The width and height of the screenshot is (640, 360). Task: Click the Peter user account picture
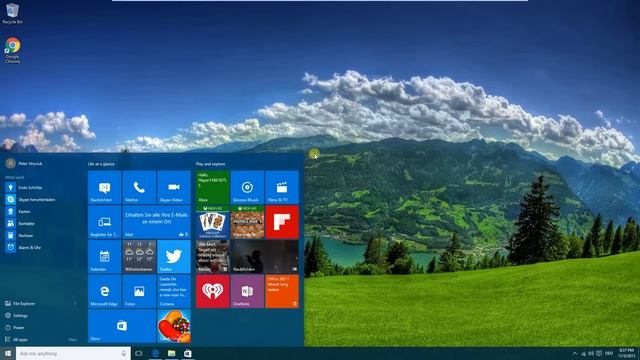(x=11, y=163)
